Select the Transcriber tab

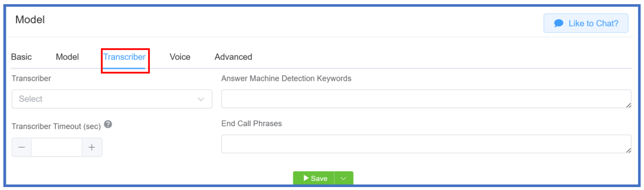(124, 57)
